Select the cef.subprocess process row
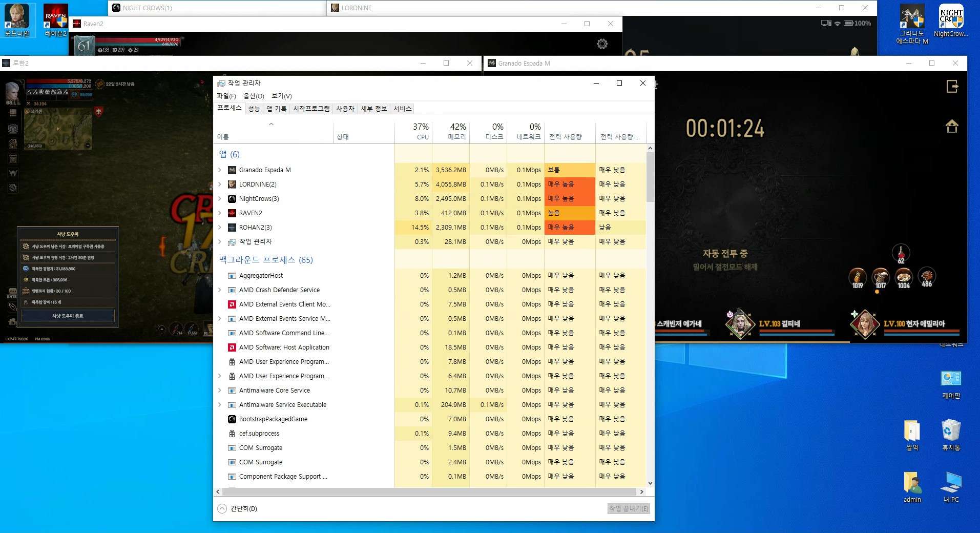Image resolution: width=980 pixels, height=533 pixels. click(430, 434)
